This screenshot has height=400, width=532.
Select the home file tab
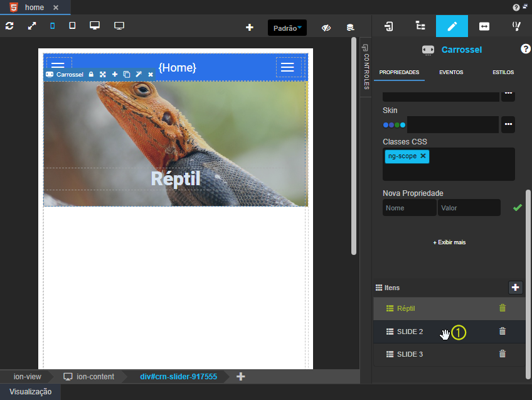point(35,8)
